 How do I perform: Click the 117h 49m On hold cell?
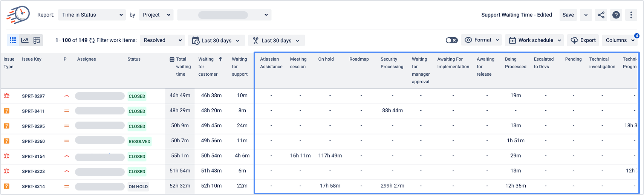(x=330, y=156)
